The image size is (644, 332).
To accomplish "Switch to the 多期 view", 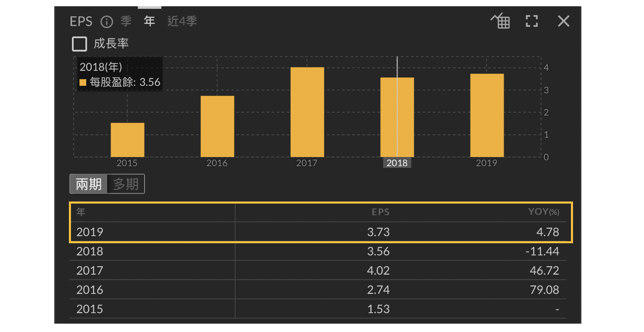I will 126,184.
